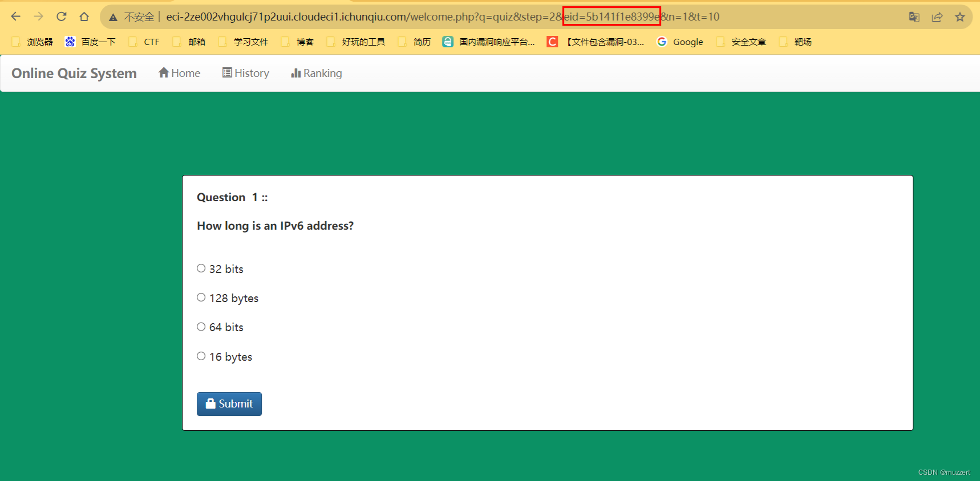The height and width of the screenshot is (481, 980).
Task: Open the 文件包含漏洞-03 CSDN bookmark
Action: tap(596, 42)
